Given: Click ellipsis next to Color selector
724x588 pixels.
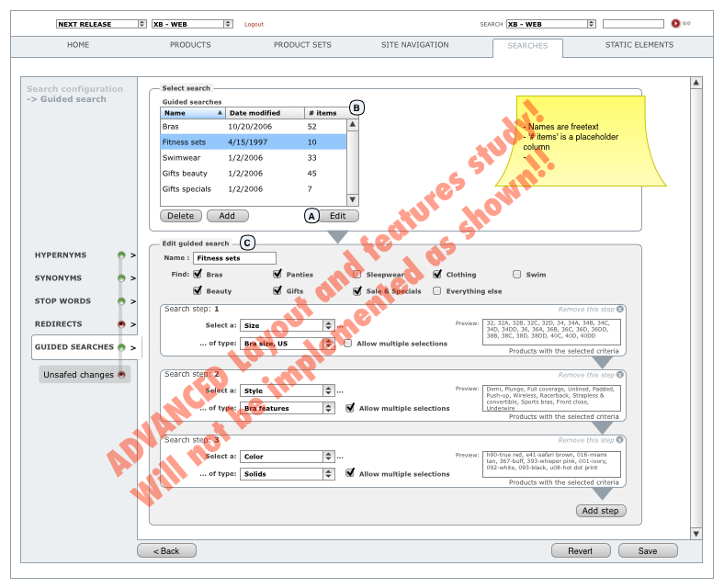Looking at the screenshot, I should (340, 458).
